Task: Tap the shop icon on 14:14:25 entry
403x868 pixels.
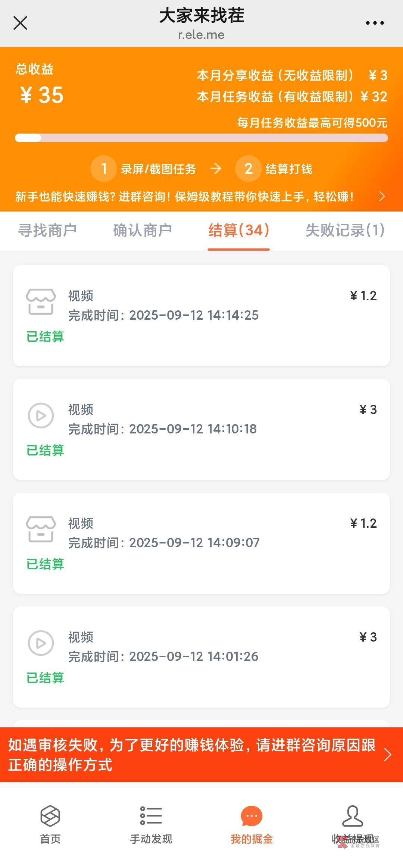Action: coord(41,301)
